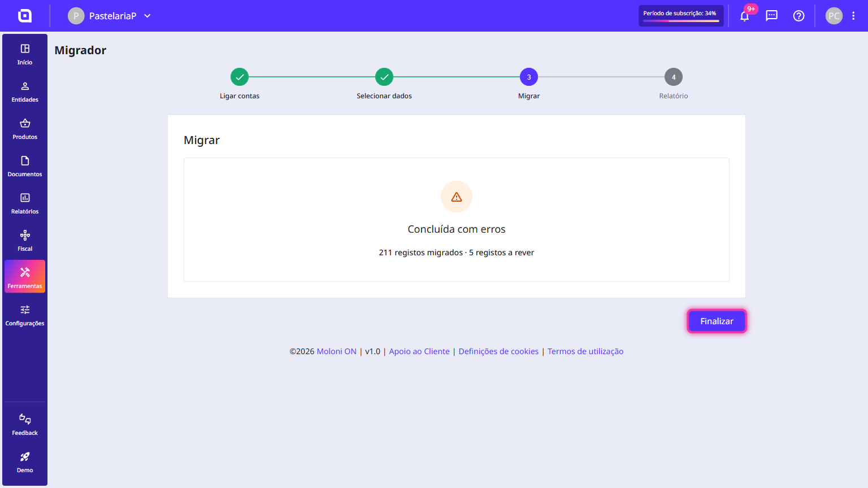The height and width of the screenshot is (488, 868).
Task: Open the Documentos sidebar item
Action: (25, 166)
